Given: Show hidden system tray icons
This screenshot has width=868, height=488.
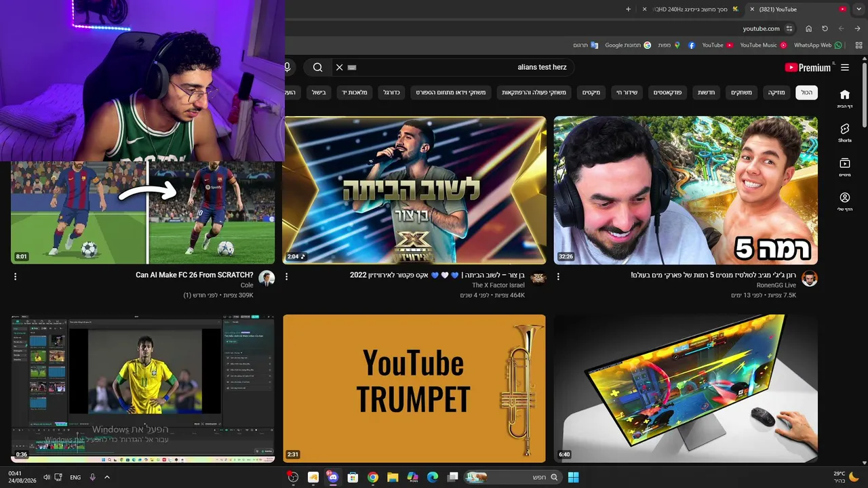Looking at the screenshot, I should 106,477.
